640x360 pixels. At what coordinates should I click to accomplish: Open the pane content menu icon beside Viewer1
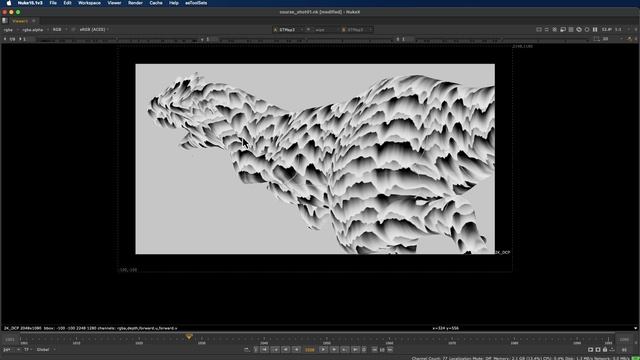coord(4,21)
